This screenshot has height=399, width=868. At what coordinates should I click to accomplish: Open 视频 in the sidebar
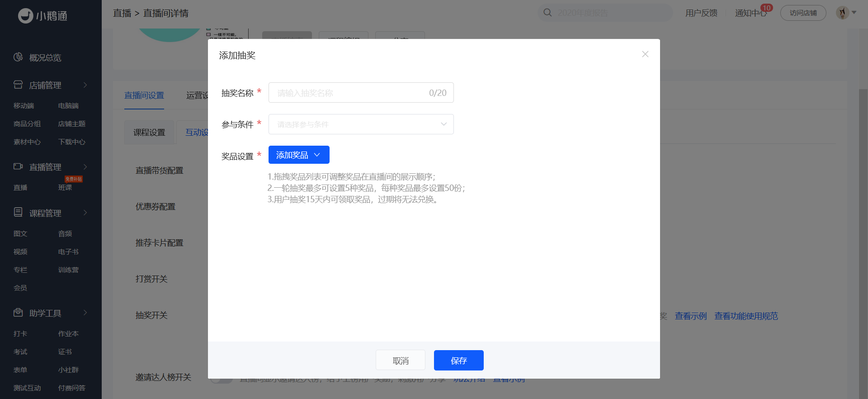(20, 252)
